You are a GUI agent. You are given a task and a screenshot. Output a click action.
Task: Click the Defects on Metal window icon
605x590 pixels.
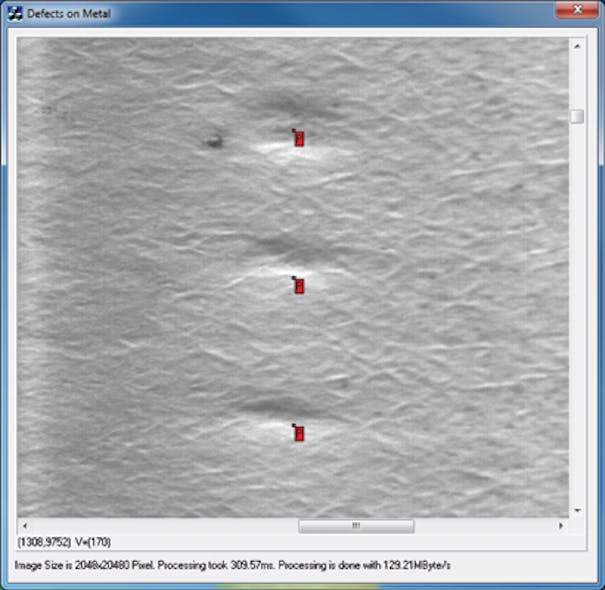pyautogui.click(x=15, y=14)
